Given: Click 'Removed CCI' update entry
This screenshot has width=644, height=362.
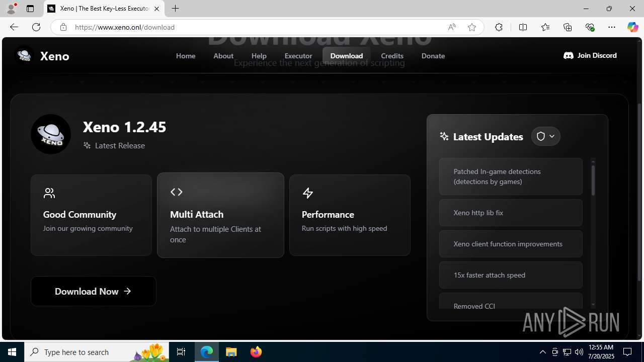Looking at the screenshot, I should 511,302.
